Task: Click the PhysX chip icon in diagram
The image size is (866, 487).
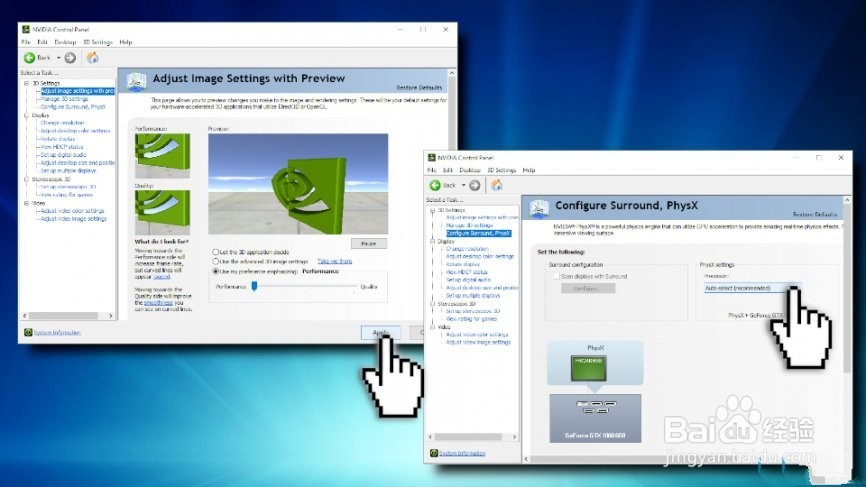Action: pyautogui.click(x=589, y=368)
